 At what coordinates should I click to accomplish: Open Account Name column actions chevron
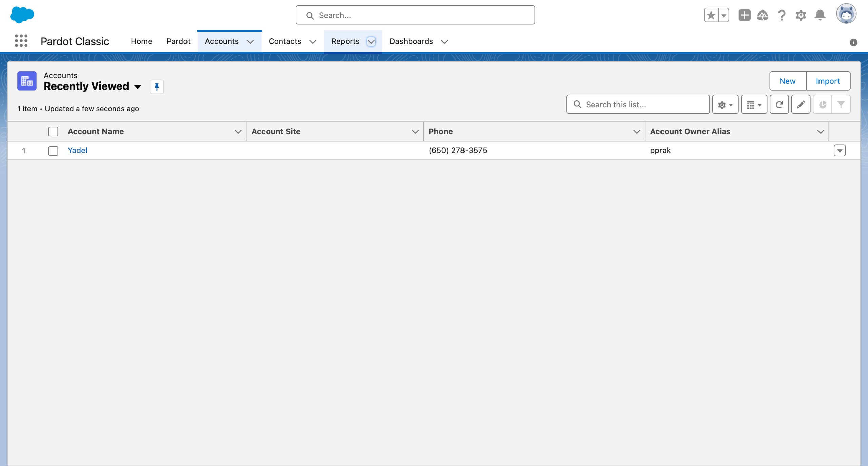coord(238,132)
